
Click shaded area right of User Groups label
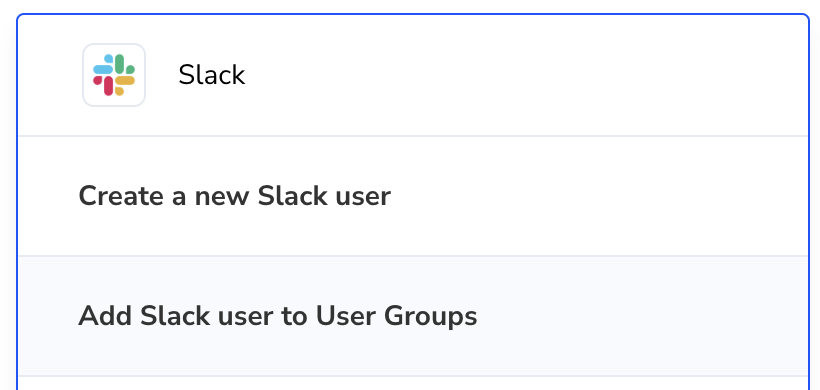point(643,316)
